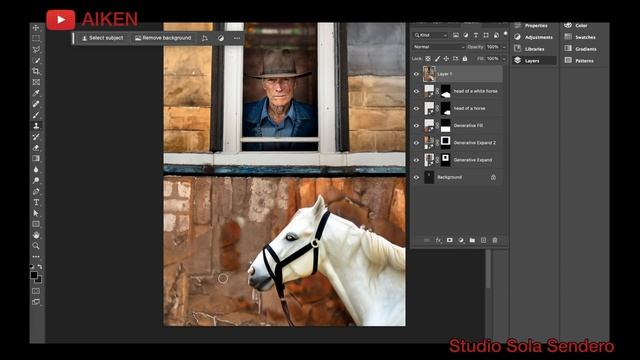Screen dimensions: 640x360
Task: Toggle visibility of Generative Expand 2 layer
Action: 416,143
